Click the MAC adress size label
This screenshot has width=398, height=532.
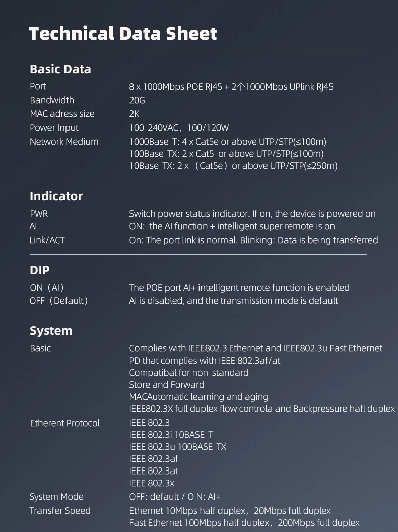point(62,114)
